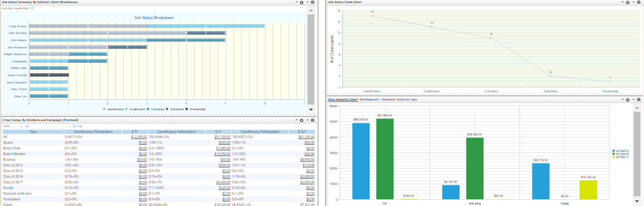
Task: Close the Ask Status Totals Chart panel
Action: 640,3
